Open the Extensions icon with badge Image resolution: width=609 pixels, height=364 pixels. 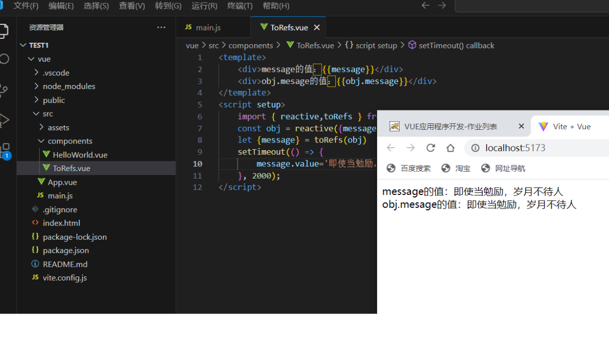[6, 151]
